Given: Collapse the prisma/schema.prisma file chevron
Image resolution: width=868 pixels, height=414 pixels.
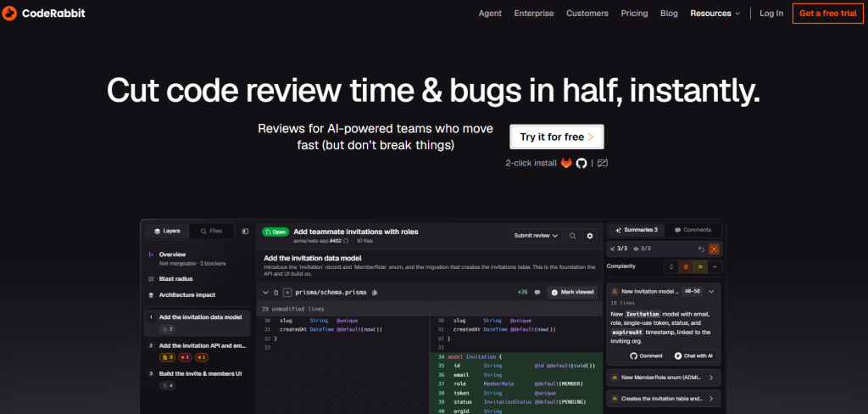Looking at the screenshot, I should 265,292.
